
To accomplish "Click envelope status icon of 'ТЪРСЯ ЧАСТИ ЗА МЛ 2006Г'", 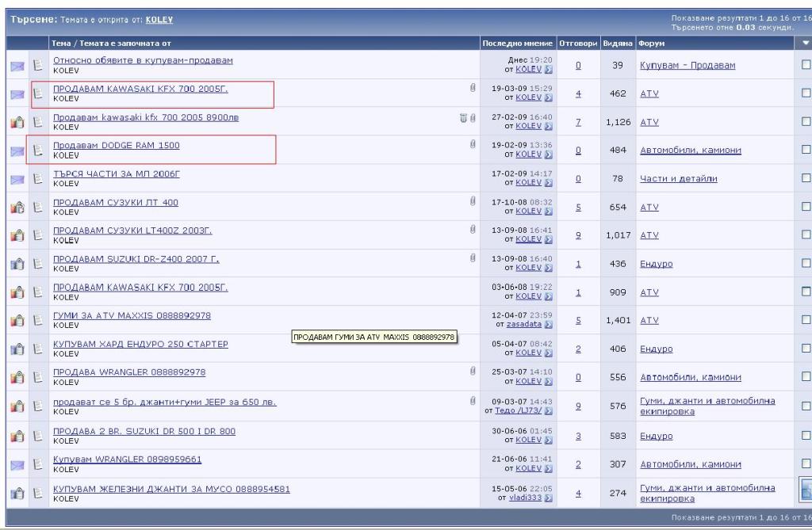I will coord(17,180).
